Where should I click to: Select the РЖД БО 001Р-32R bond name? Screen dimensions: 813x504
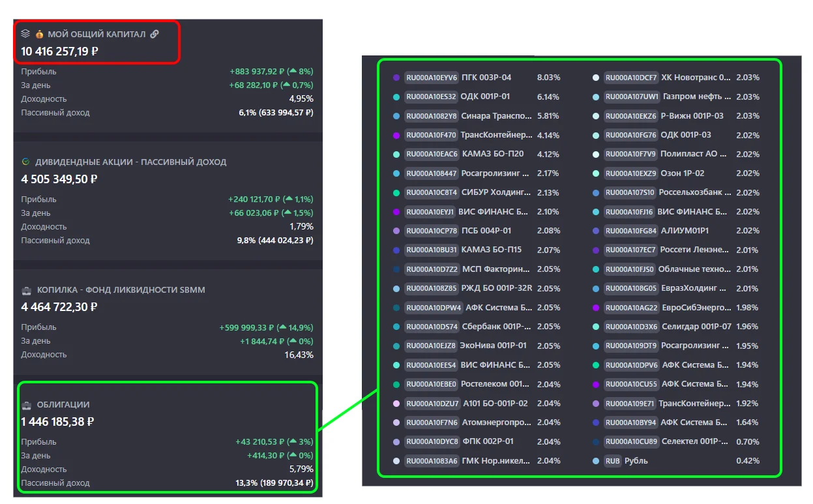[x=497, y=288]
